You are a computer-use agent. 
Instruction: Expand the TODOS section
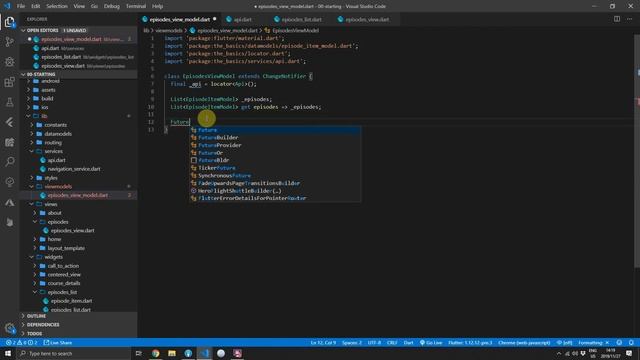click(78, 333)
